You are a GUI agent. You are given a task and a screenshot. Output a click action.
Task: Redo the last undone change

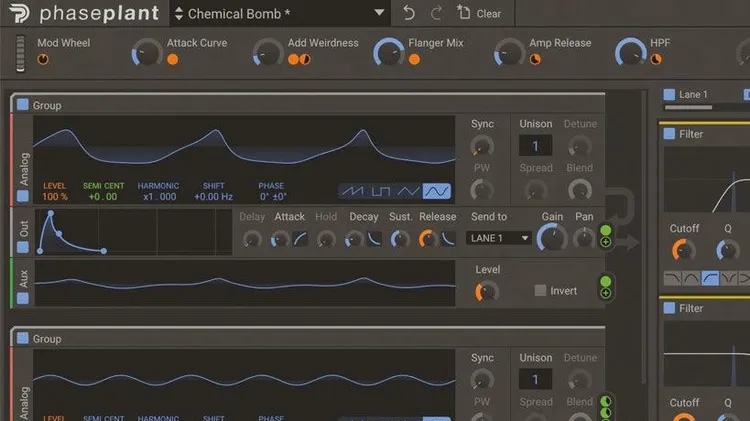[x=436, y=13]
